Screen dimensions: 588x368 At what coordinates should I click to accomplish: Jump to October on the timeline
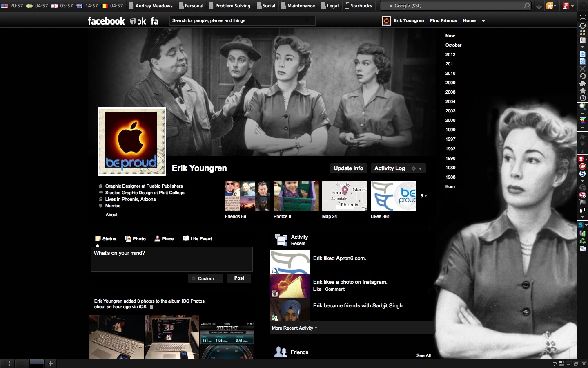[453, 45]
